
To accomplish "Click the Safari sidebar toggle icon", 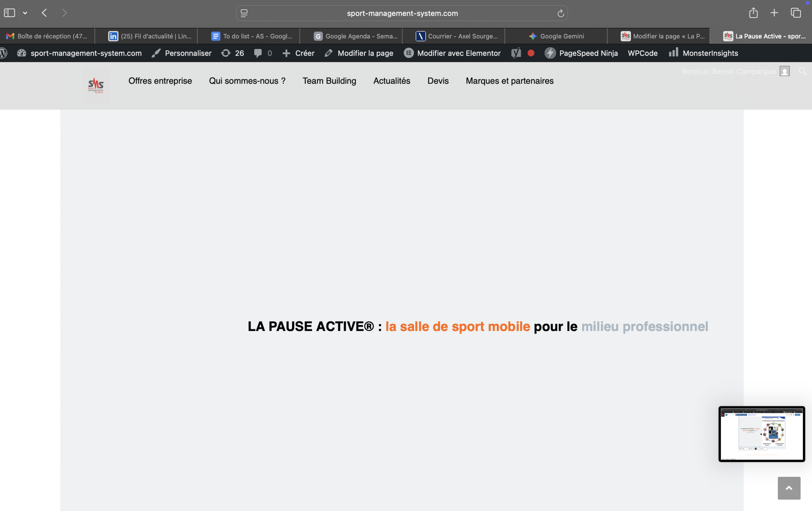I will click(x=10, y=13).
